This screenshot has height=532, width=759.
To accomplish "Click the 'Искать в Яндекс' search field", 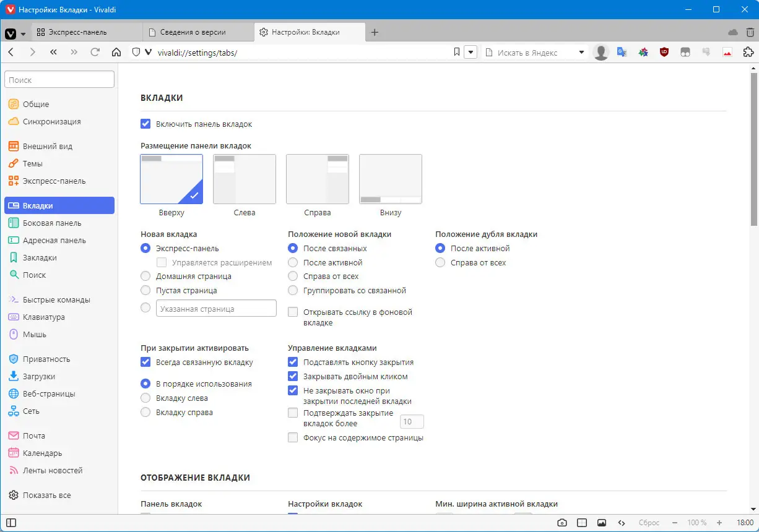I will click(x=536, y=53).
